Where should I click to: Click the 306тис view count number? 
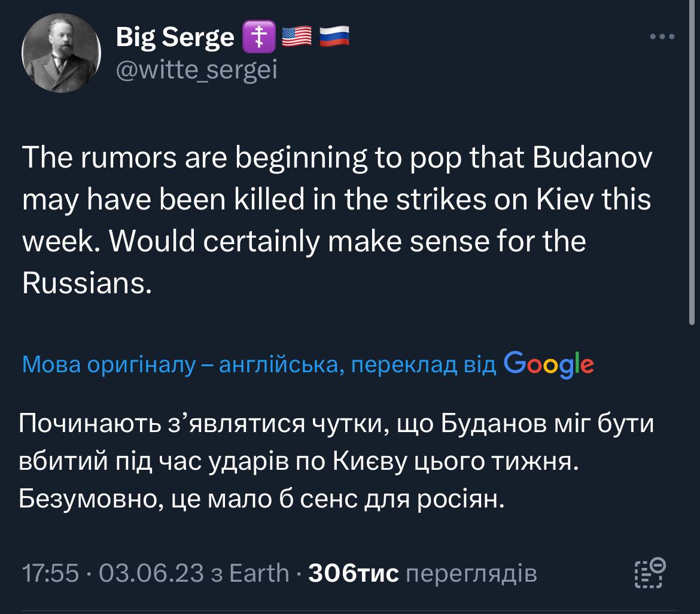tap(353, 574)
